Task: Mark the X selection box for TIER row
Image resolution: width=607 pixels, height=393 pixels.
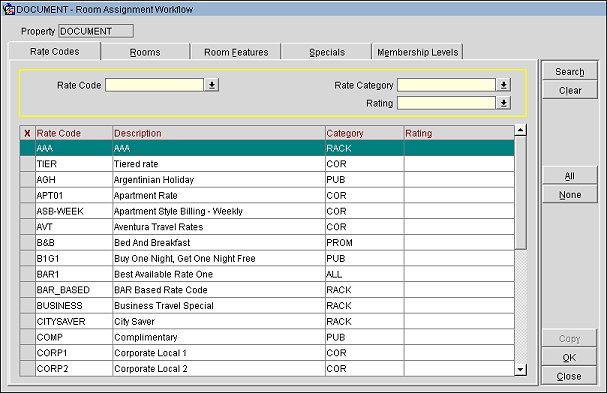Action: pyautogui.click(x=27, y=164)
